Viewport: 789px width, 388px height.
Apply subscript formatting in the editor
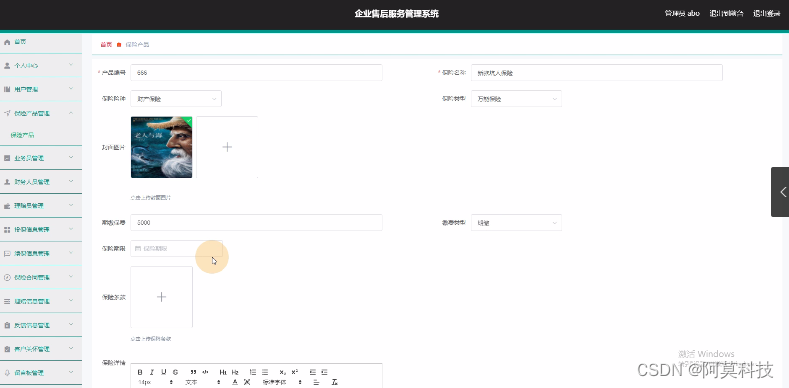pyautogui.click(x=283, y=372)
